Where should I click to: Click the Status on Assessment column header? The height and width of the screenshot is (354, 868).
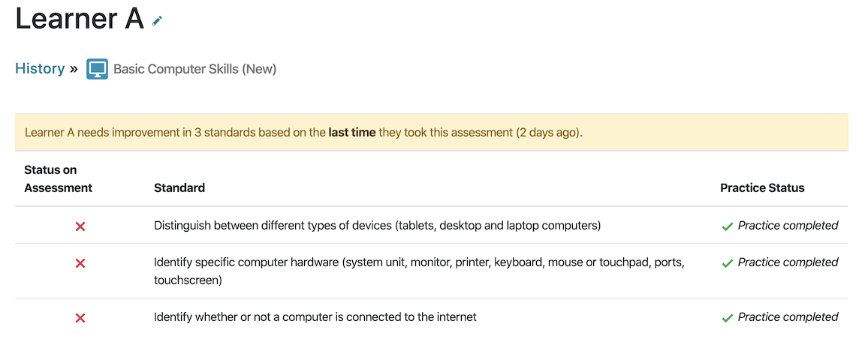coord(58,179)
